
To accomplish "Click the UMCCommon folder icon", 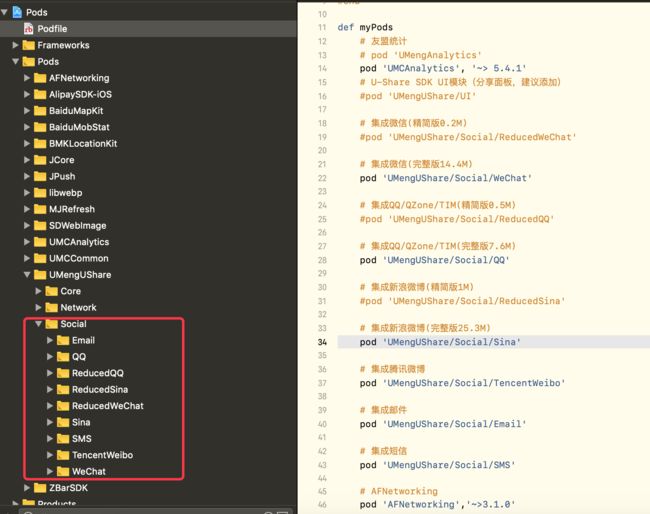I will [x=40, y=258].
